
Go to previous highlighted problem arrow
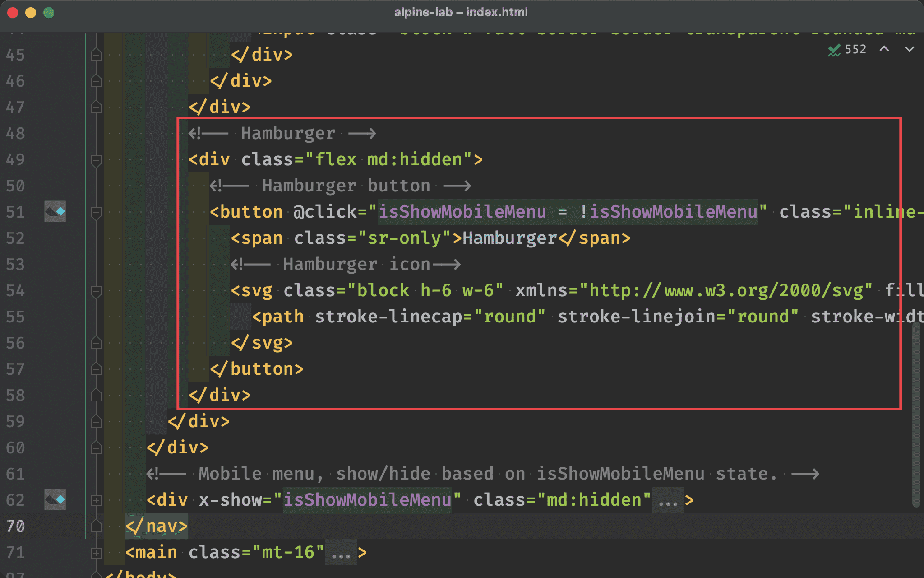884,49
